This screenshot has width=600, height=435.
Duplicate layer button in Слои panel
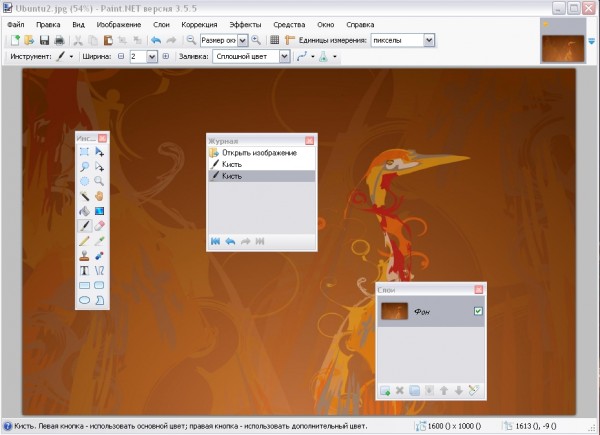[x=414, y=391]
